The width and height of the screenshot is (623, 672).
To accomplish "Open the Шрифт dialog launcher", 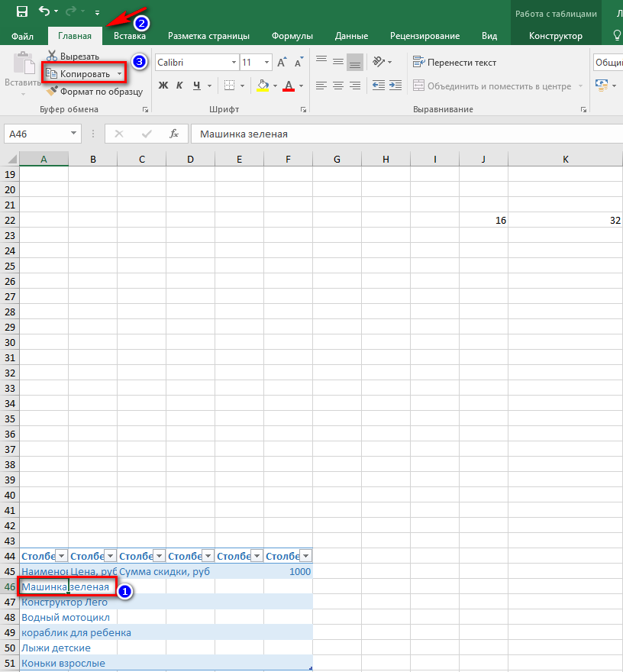I will coord(303,110).
